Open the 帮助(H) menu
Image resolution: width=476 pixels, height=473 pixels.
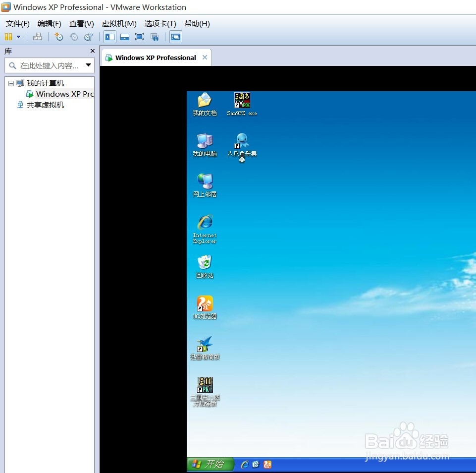click(197, 24)
